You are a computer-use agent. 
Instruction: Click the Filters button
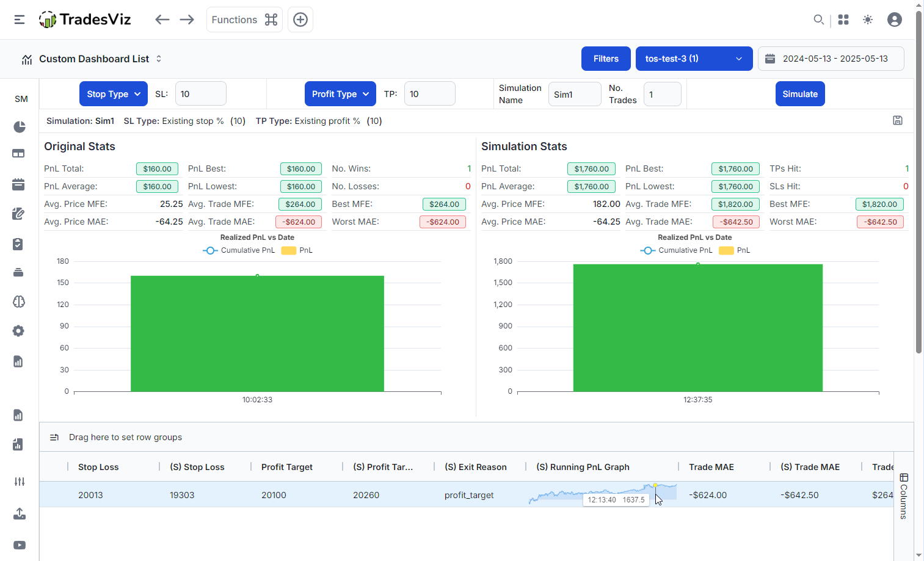(606, 59)
